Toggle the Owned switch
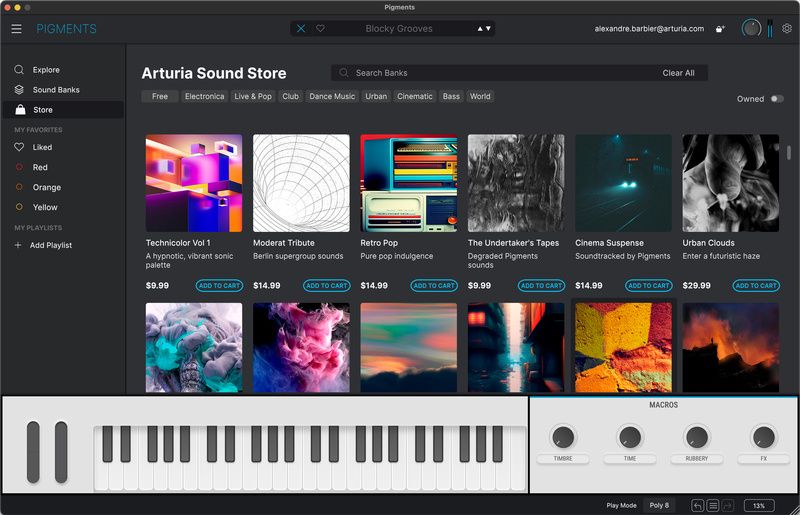 click(777, 99)
